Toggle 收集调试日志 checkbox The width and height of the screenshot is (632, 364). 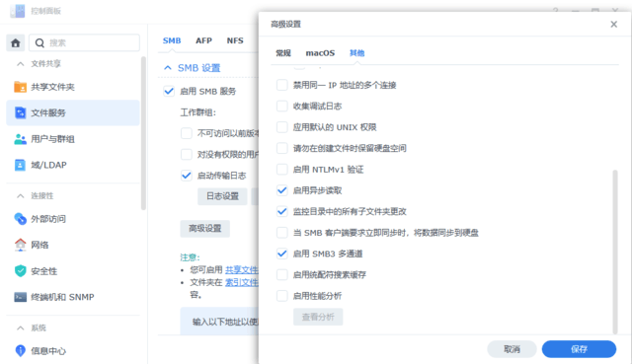pyautogui.click(x=282, y=106)
